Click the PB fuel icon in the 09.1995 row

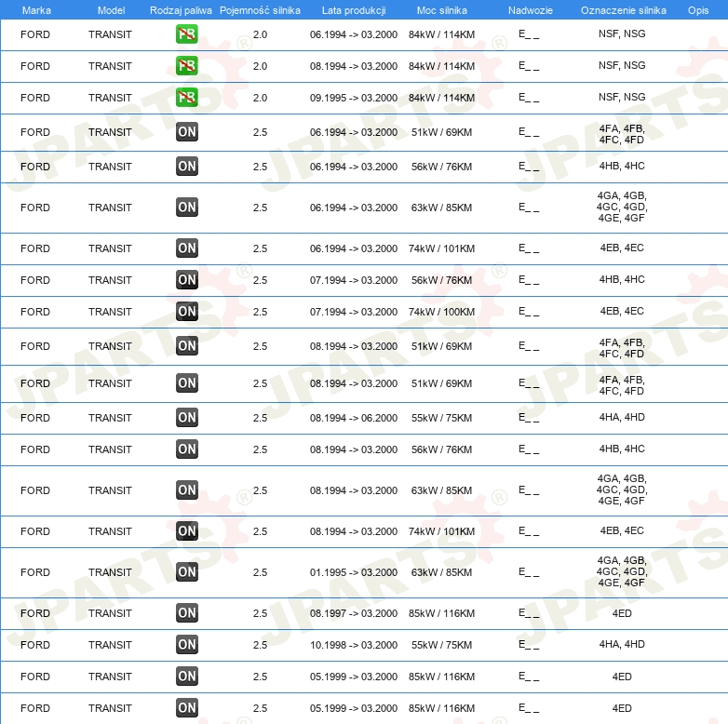[186, 98]
